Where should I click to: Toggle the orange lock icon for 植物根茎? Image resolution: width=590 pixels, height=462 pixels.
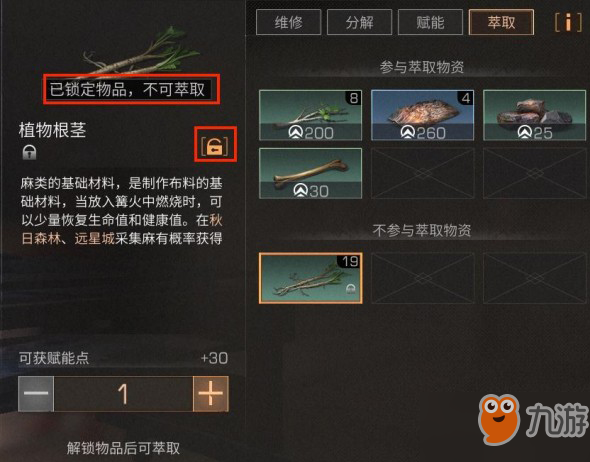tap(215, 146)
